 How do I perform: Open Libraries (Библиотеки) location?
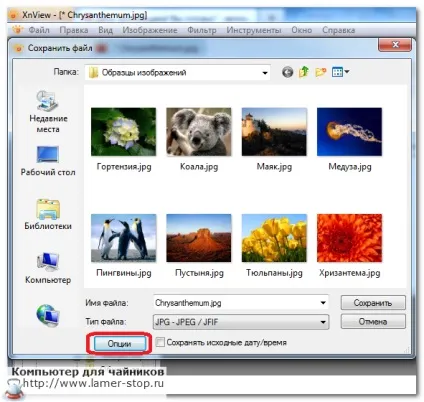click(x=48, y=214)
